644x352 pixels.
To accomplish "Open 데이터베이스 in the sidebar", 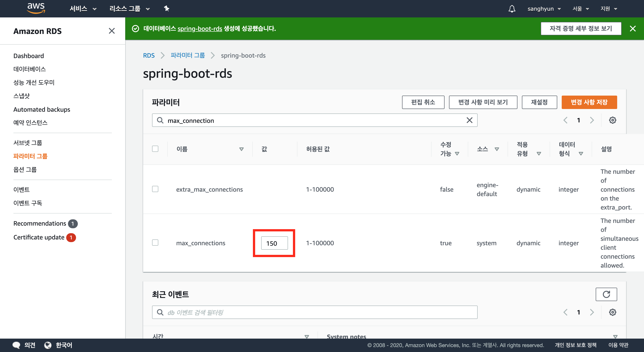I will [x=30, y=69].
